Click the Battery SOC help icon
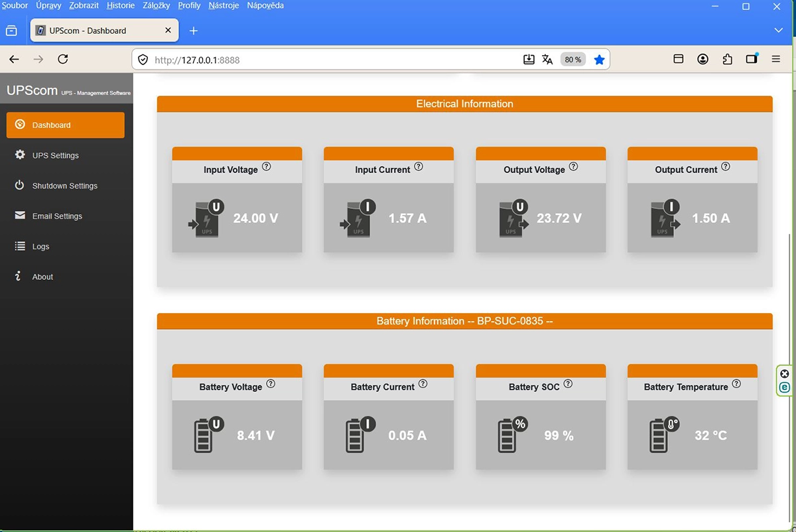The image size is (796, 532). pos(568,383)
